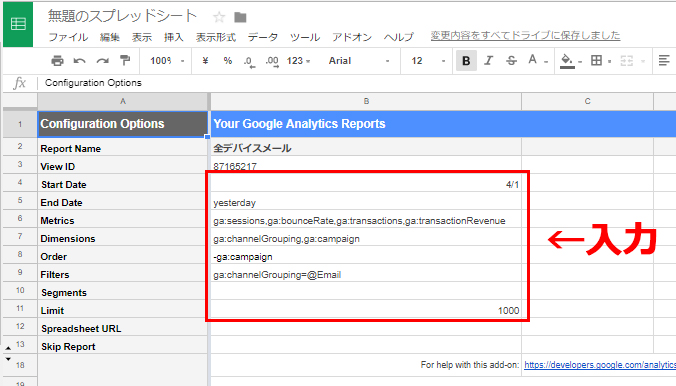Star the spreadsheet title
Image resolution: width=676 pixels, height=386 pixels.
point(219,17)
